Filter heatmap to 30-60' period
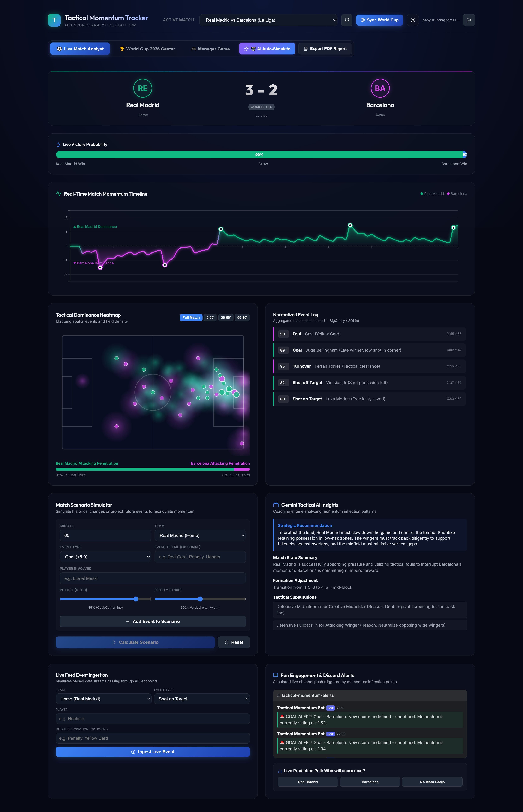The height and width of the screenshot is (812, 523). tap(226, 318)
